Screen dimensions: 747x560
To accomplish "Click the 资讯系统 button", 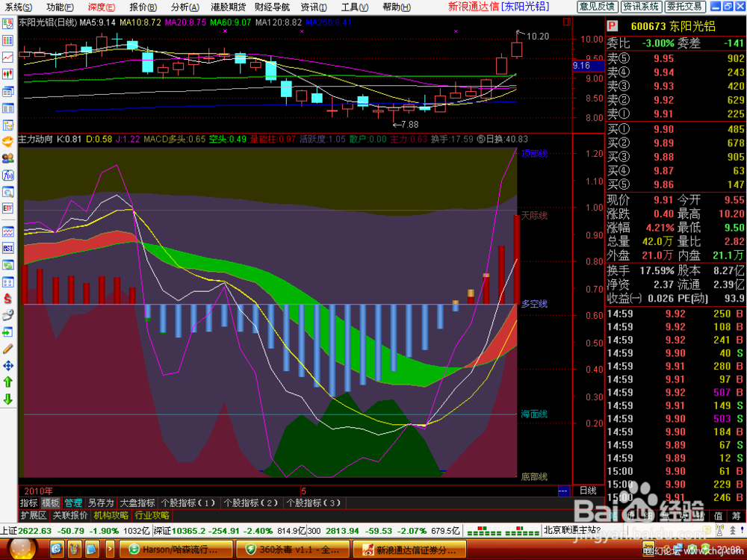I will coord(641,6).
